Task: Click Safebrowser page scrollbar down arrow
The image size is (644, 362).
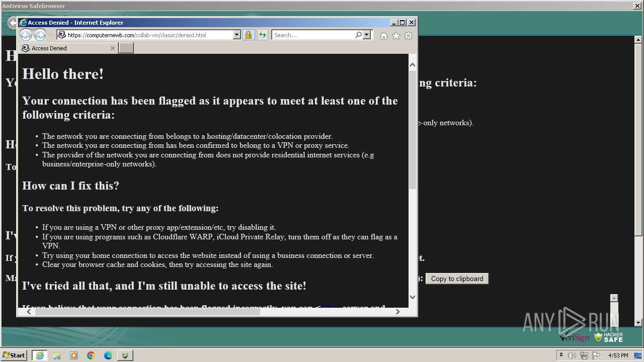Action: pyautogui.click(x=638, y=323)
